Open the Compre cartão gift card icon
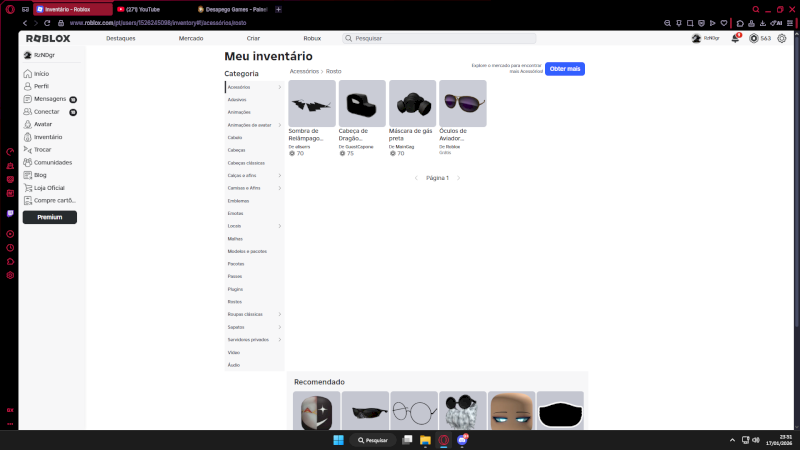The width and height of the screenshot is (800, 450). [x=28, y=201]
